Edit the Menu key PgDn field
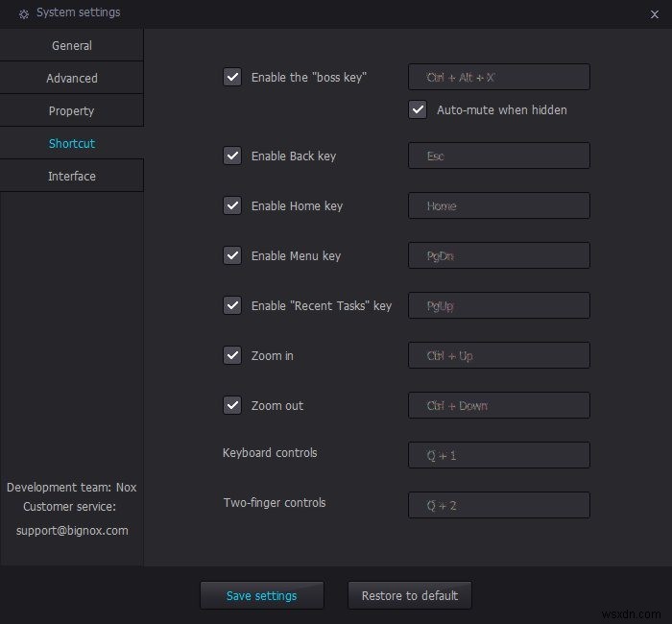Screen dimensions: 672x624 point(499,255)
